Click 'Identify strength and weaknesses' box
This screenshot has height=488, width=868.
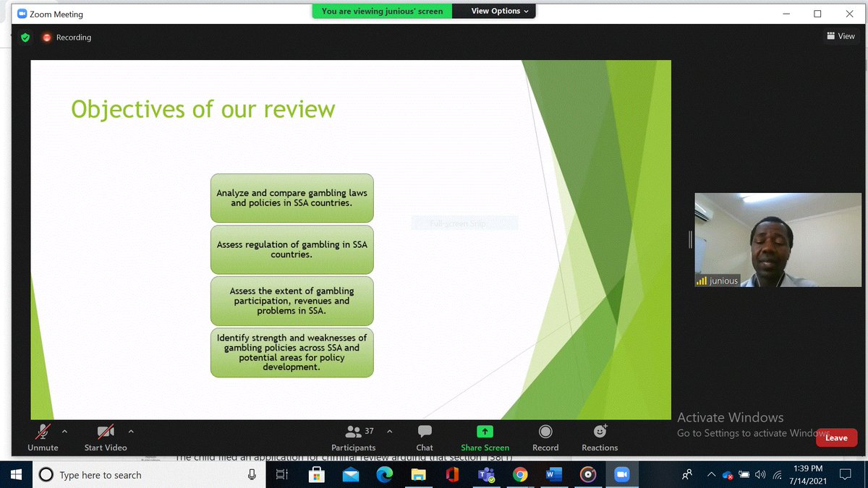tap(292, 352)
